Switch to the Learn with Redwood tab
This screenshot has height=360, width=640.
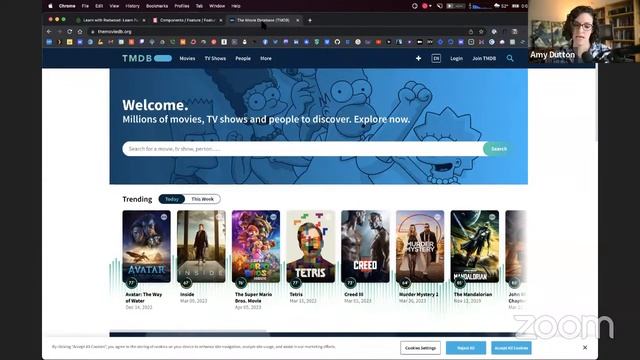110,20
